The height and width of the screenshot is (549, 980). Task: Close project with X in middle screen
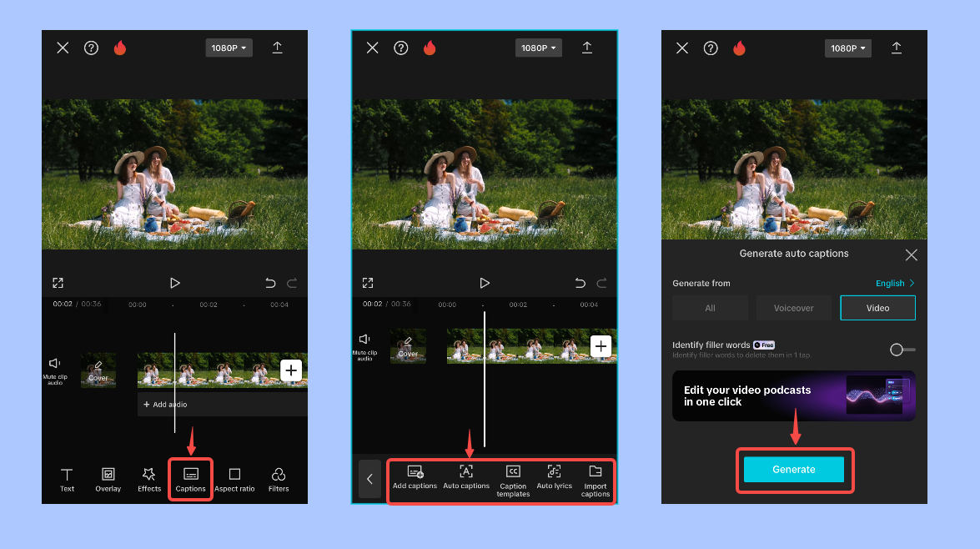pyautogui.click(x=373, y=48)
